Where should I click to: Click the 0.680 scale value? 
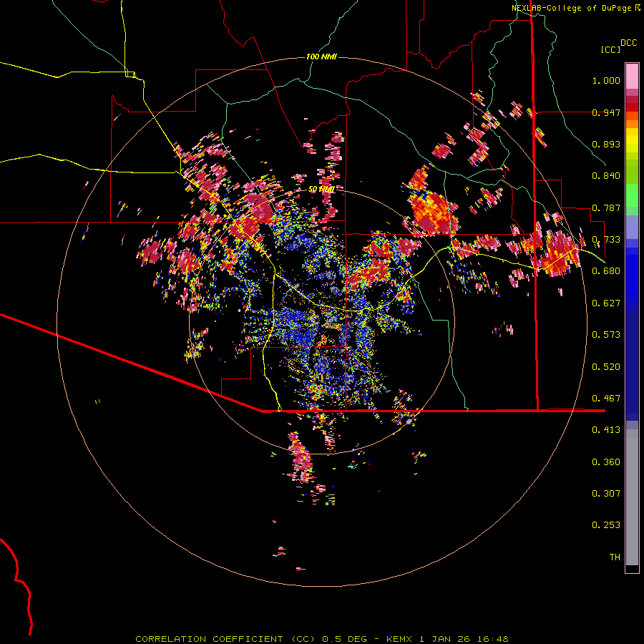(x=606, y=271)
